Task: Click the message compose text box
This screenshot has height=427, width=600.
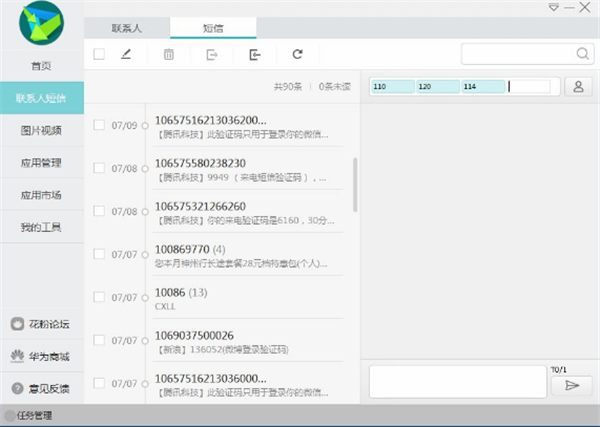Action: click(x=458, y=381)
